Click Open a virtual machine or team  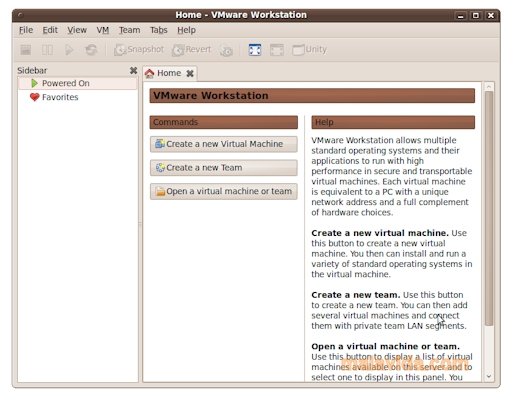(x=224, y=191)
